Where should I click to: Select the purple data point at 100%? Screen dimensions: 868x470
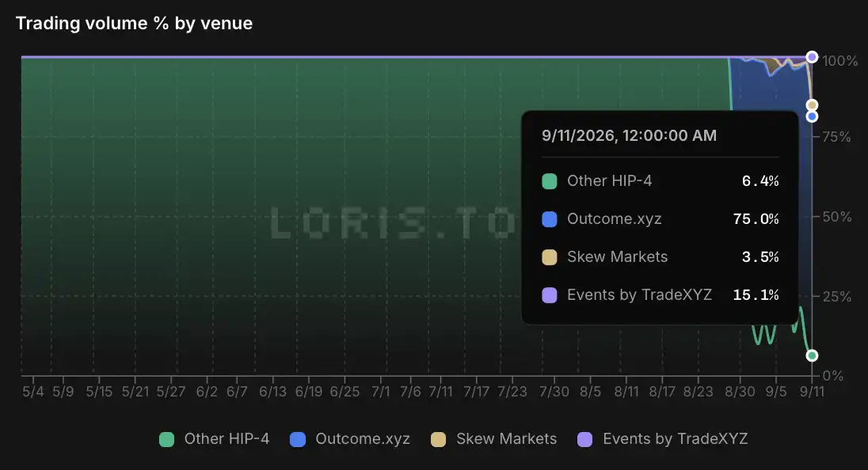[812, 57]
